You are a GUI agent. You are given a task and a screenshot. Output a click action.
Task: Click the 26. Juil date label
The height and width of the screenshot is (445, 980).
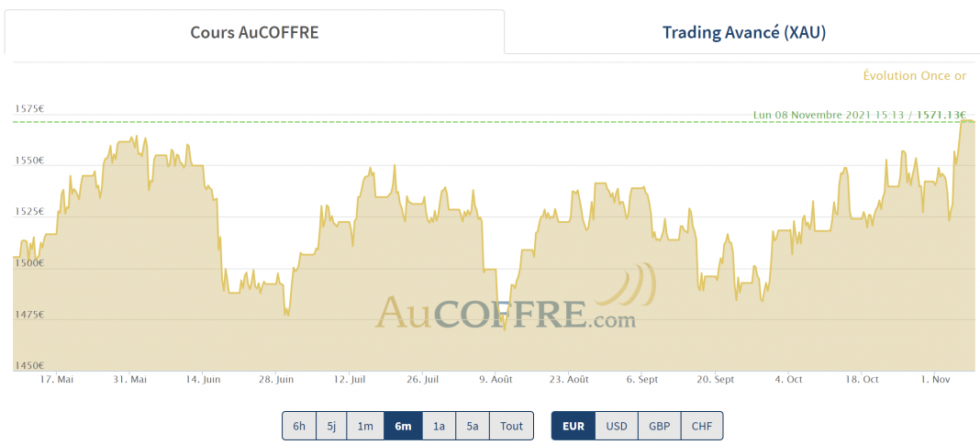click(422, 379)
